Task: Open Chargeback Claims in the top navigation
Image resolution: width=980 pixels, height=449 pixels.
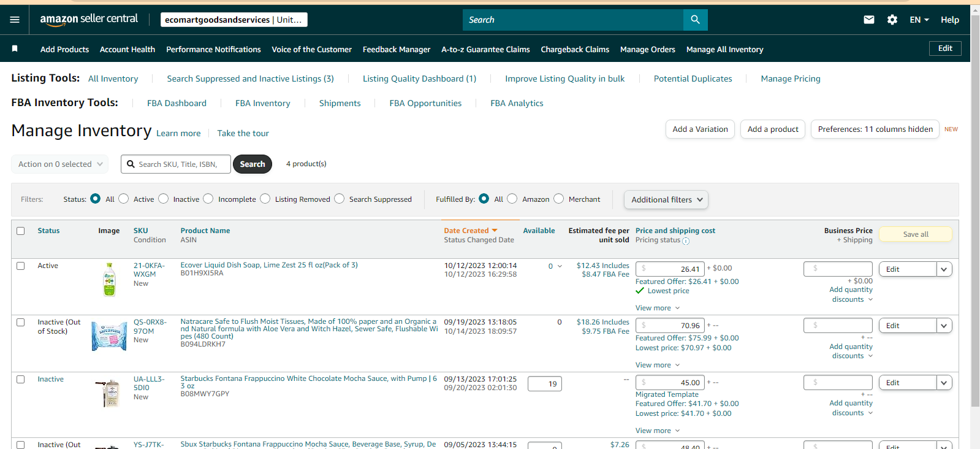Action: (x=575, y=49)
